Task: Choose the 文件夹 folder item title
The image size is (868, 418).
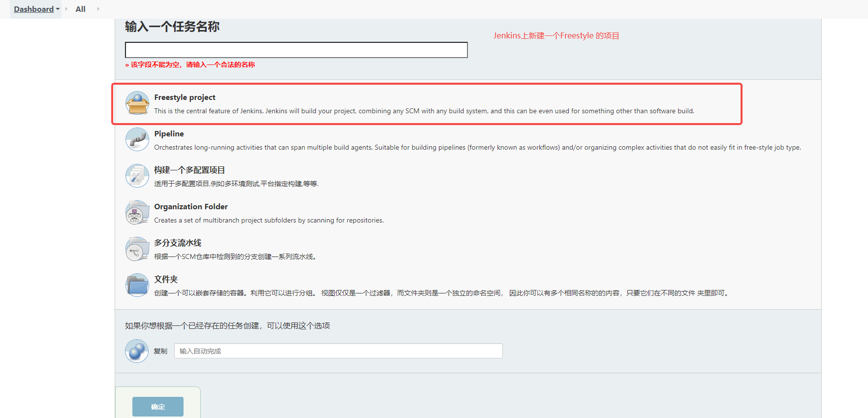Action: click(166, 279)
